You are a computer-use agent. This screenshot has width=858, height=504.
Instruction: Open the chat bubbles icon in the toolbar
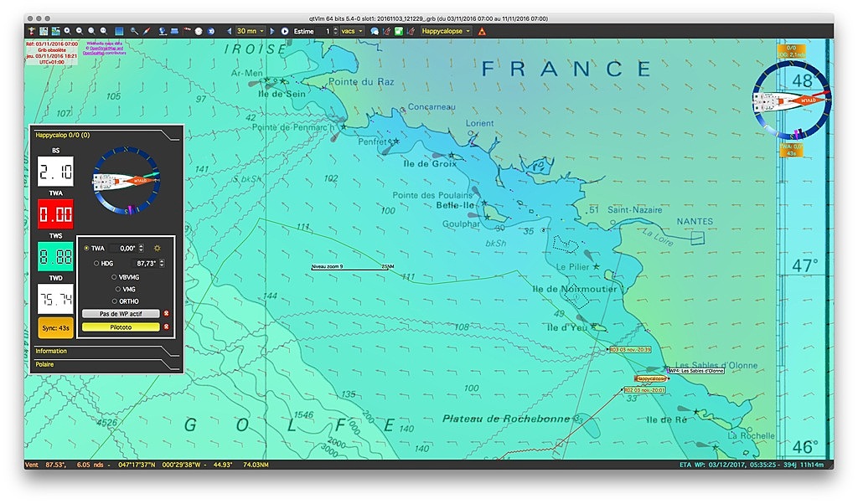pos(375,31)
